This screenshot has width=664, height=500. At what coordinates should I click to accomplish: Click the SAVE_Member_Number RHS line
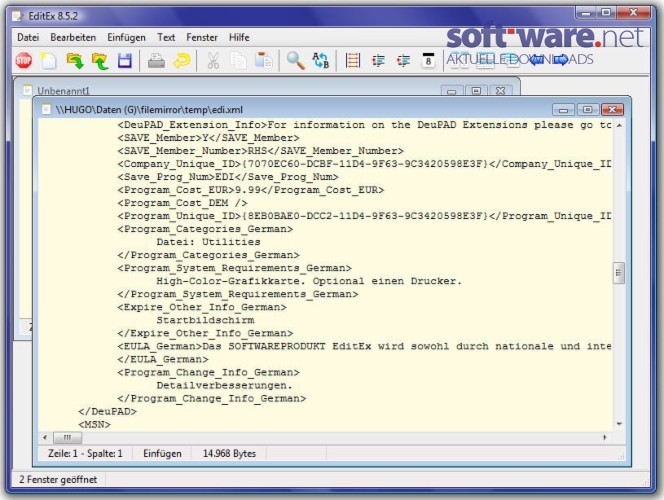coord(260,151)
